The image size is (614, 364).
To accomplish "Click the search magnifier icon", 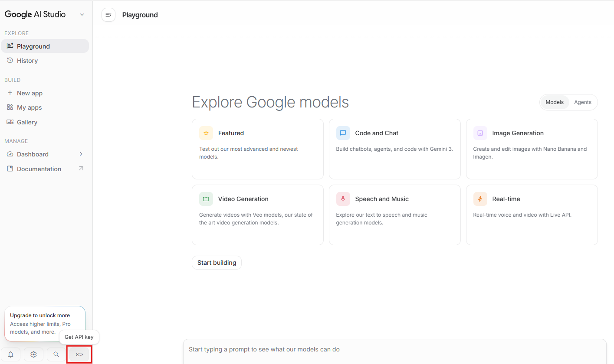I will 56,354.
